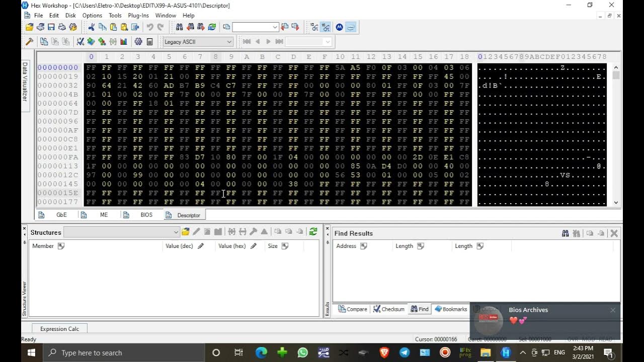
Task: Open the Windows Start menu
Action: (31, 352)
